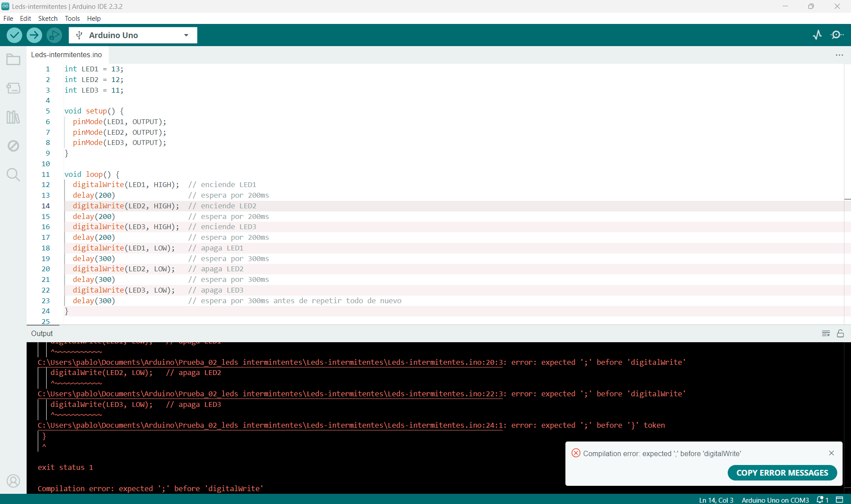
Task: Open the File menu
Action: (x=8, y=19)
